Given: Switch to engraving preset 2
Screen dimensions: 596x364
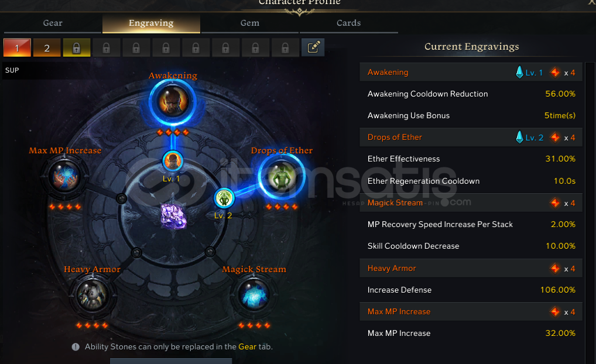Looking at the screenshot, I should (x=47, y=47).
